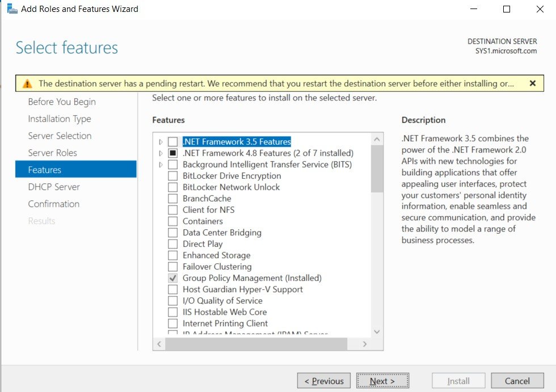Select the Internet Printing Client label

point(225,323)
